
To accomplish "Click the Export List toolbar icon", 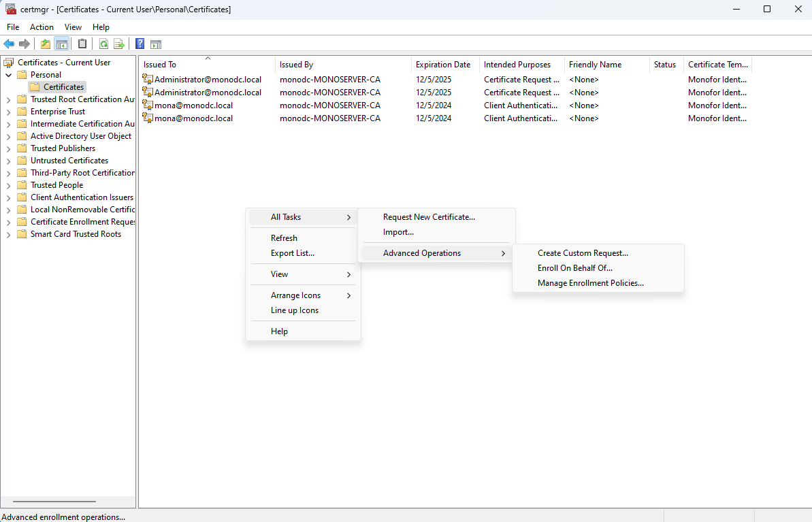I will coord(119,44).
